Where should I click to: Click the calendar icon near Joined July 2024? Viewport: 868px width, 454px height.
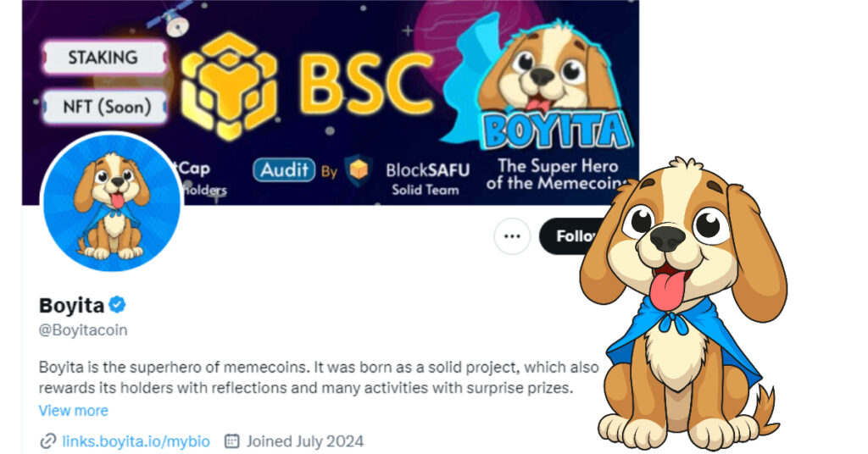click(231, 440)
